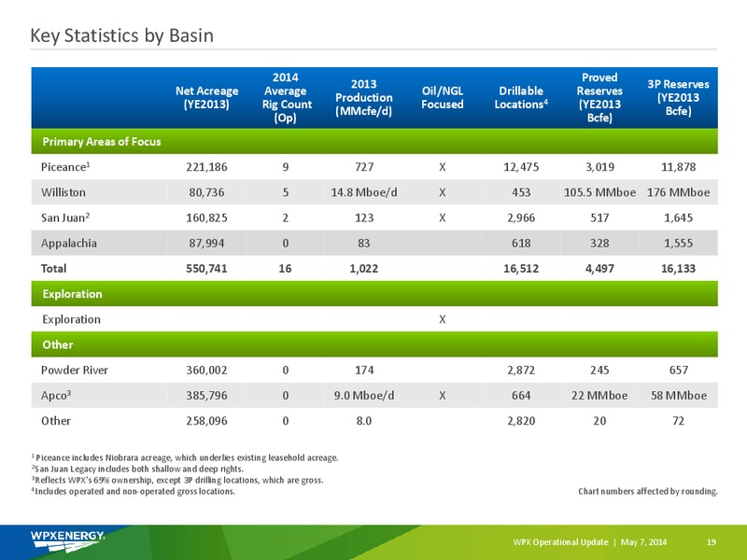Click Piceance 3P reserves 11,878
The height and width of the screenshot is (560, 747).
point(679,167)
